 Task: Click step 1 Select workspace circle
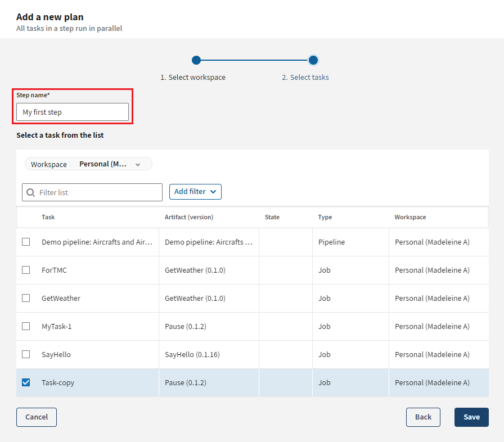[x=196, y=60]
